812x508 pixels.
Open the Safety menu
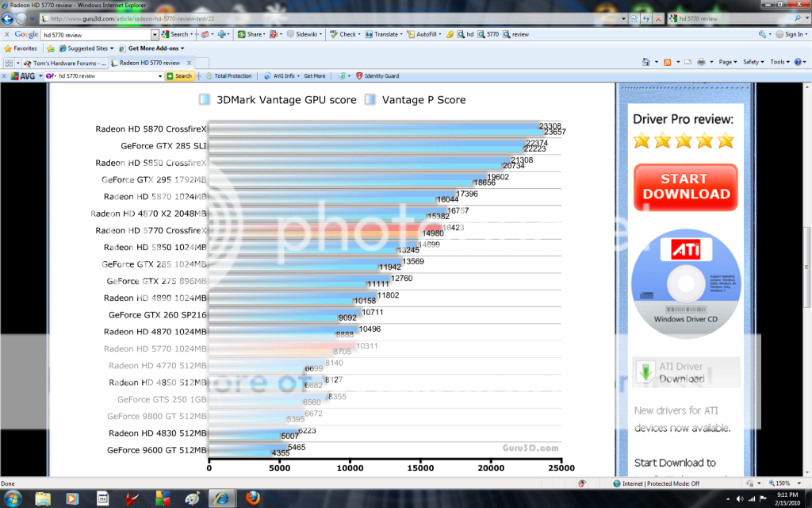click(753, 62)
